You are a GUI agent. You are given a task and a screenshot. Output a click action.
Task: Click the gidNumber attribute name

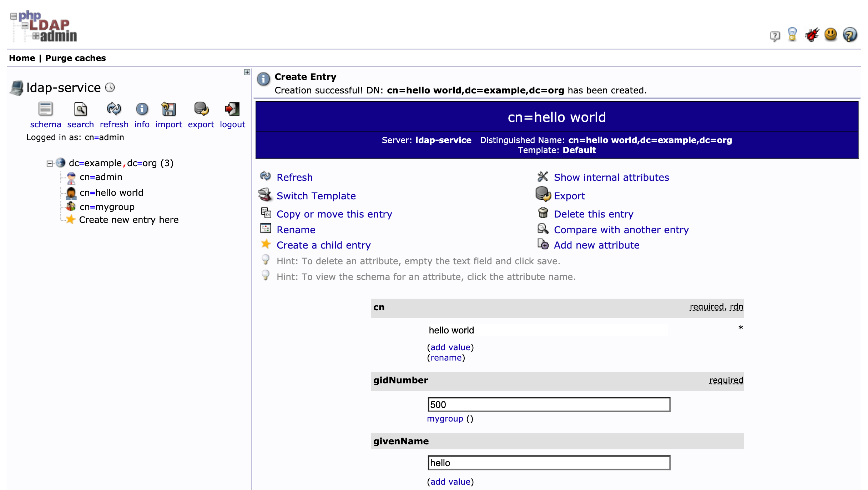400,381
